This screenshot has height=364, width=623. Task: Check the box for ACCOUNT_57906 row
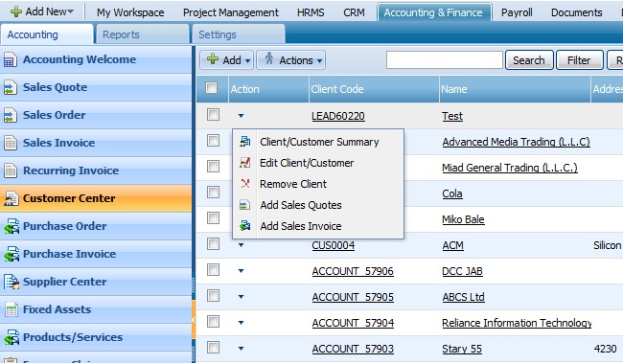click(213, 270)
